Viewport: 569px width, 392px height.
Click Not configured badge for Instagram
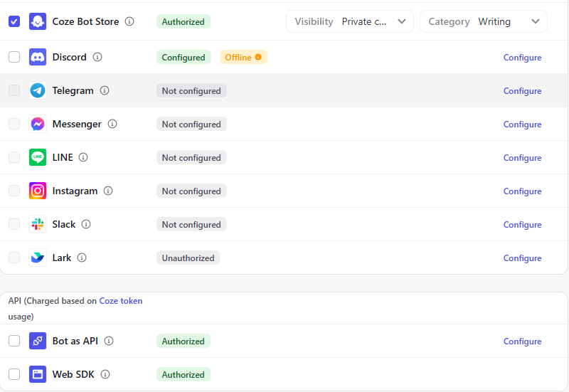[x=191, y=191]
